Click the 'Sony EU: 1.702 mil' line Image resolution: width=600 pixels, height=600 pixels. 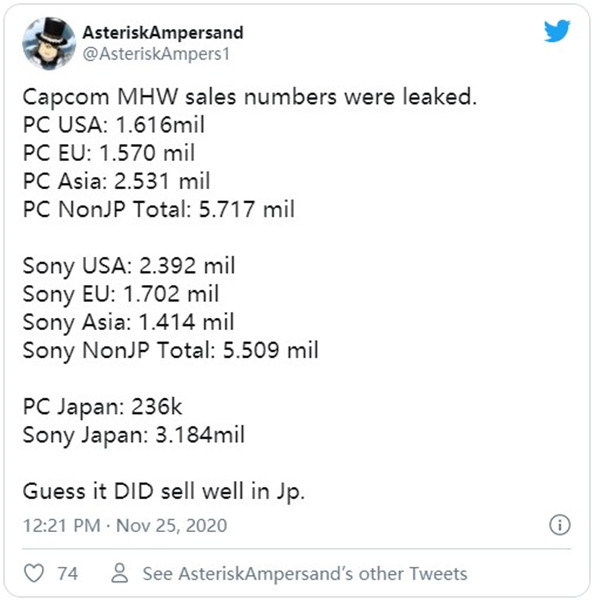tap(121, 294)
